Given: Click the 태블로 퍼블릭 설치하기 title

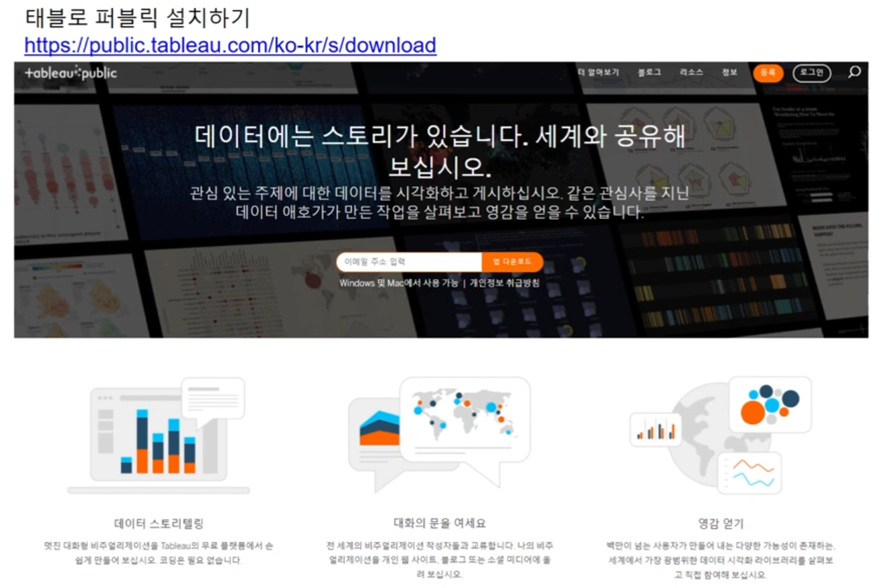Looking at the screenshot, I should [x=137, y=17].
